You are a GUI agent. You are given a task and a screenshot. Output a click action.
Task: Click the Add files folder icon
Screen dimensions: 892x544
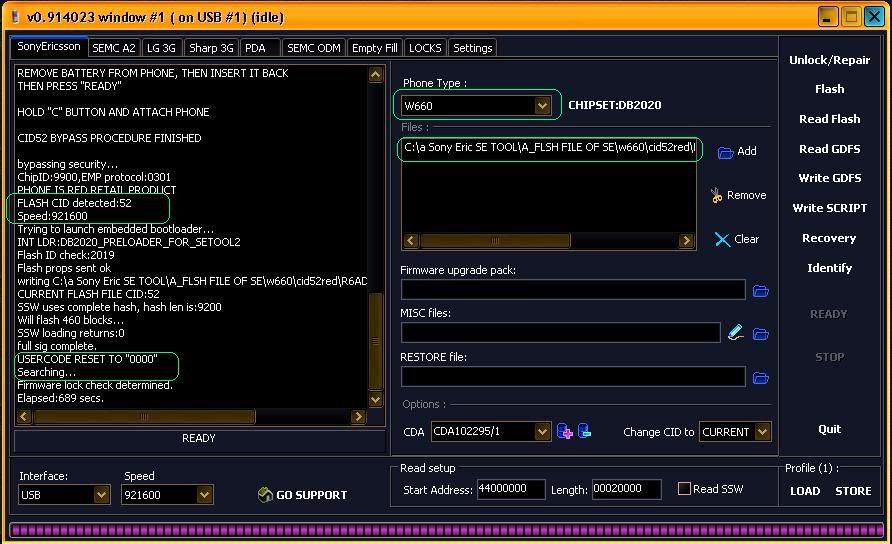pos(725,152)
